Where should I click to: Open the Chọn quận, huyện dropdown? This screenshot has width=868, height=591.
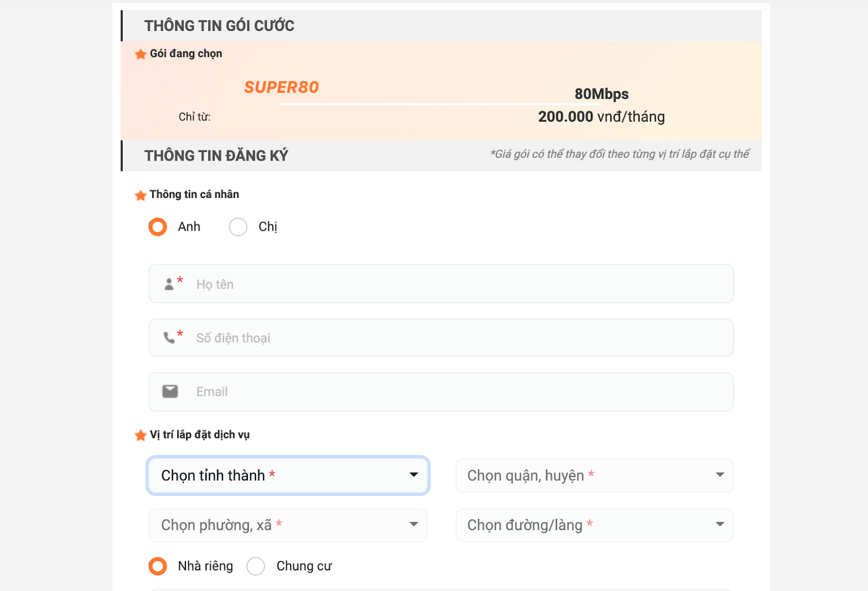595,475
